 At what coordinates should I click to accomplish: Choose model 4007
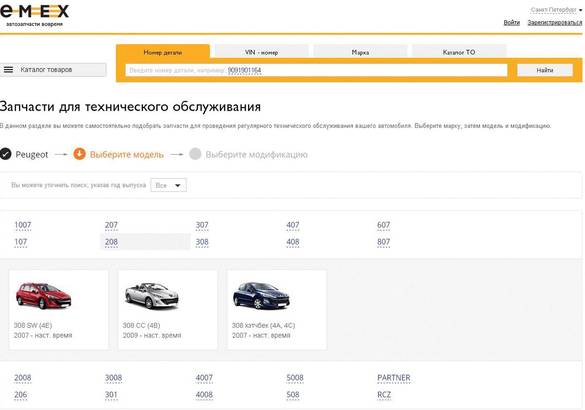pos(204,378)
